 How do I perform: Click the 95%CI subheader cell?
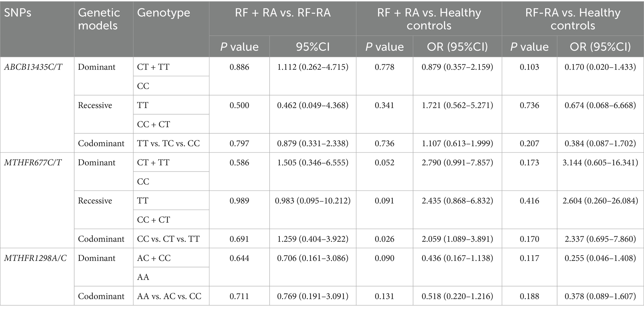(x=312, y=47)
